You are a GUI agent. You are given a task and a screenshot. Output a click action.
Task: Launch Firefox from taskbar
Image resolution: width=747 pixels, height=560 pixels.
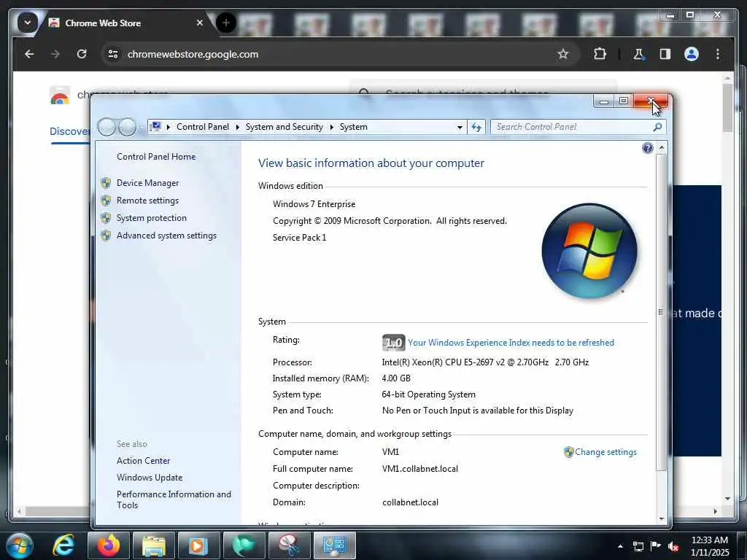pyautogui.click(x=109, y=545)
